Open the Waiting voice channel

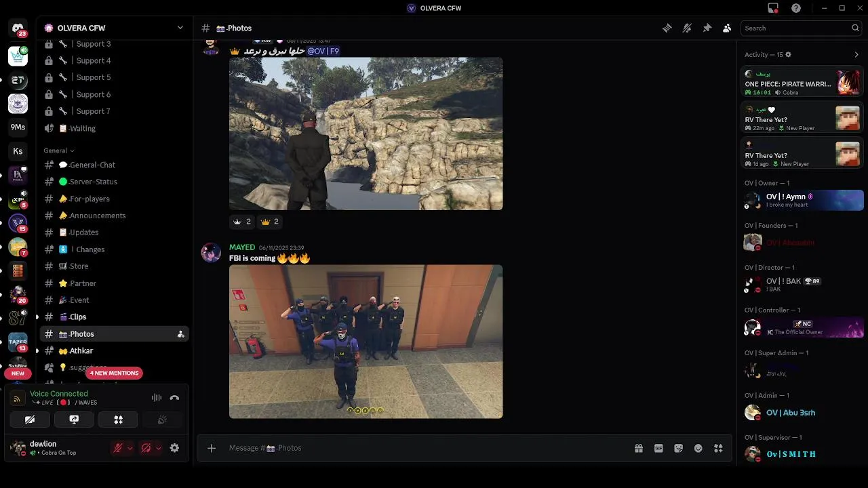[113, 128]
